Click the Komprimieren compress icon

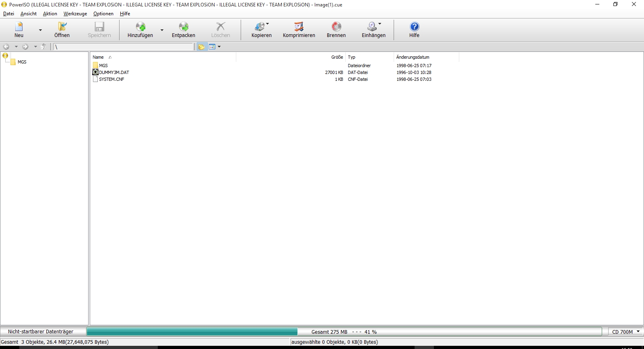299,27
